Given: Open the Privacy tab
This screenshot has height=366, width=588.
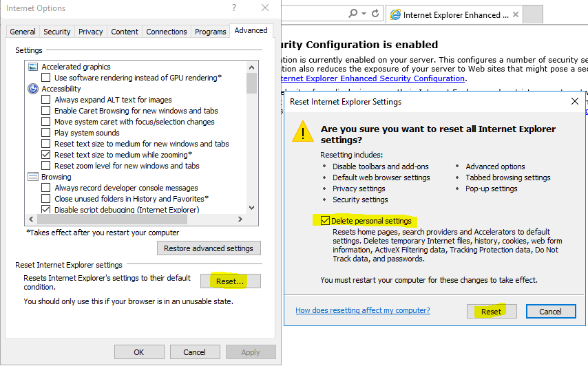Looking at the screenshot, I should coord(90,32).
